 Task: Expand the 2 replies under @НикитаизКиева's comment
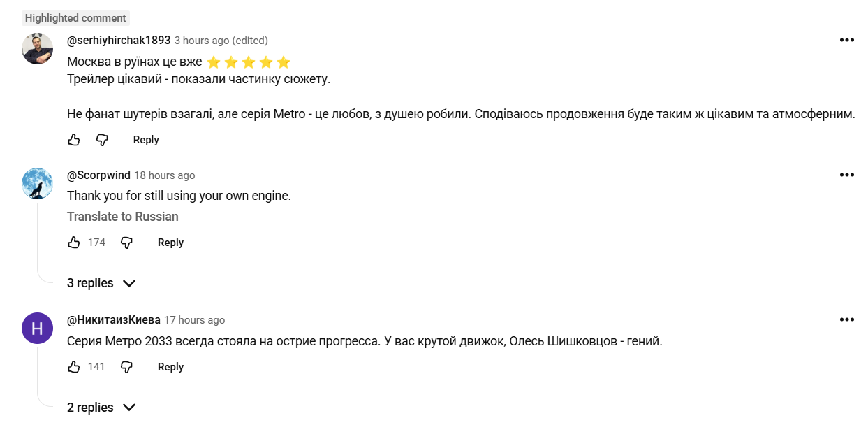click(x=89, y=407)
